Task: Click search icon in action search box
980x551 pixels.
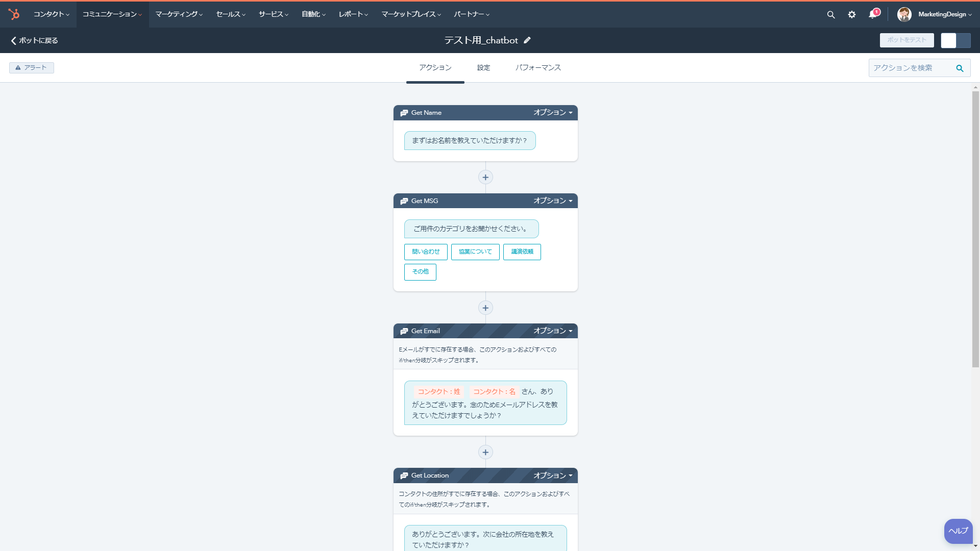Action: coord(960,68)
